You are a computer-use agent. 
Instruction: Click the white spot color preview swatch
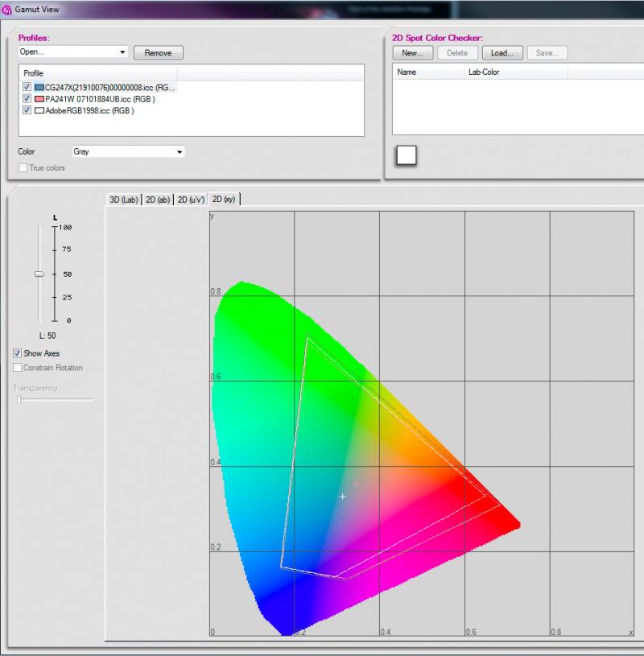407,155
